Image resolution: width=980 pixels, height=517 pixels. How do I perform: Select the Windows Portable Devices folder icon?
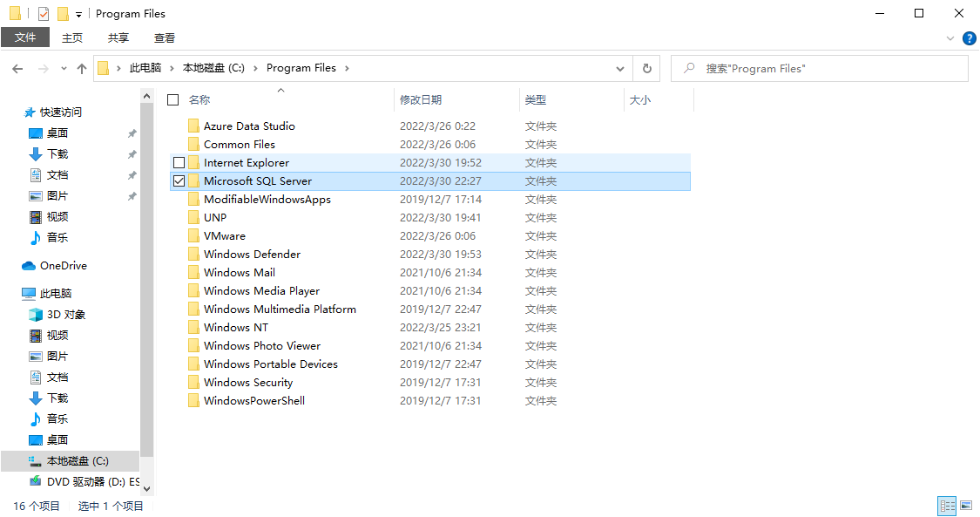(x=193, y=364)
